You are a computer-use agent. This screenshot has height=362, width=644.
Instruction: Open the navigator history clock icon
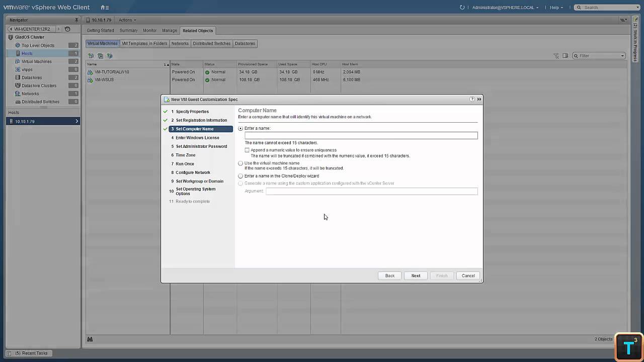pos(67,29)
